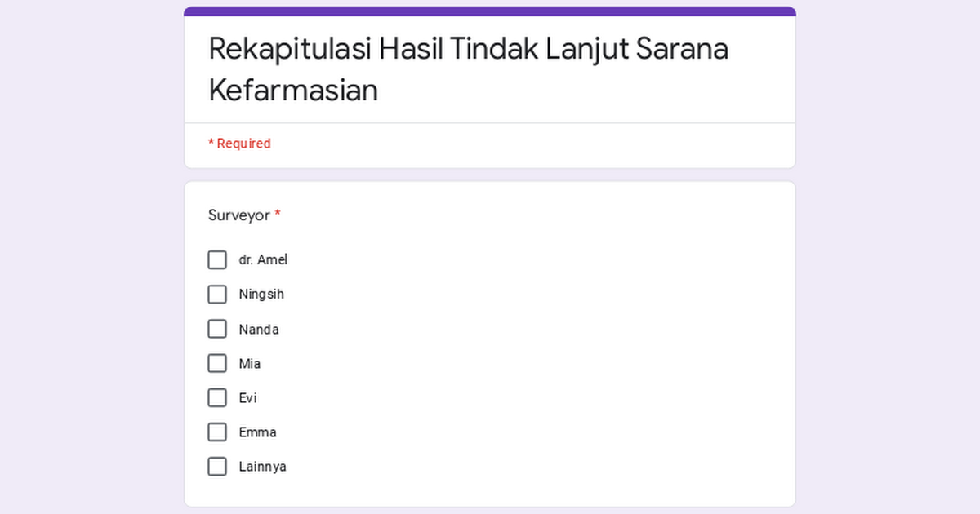Tick the Lainnya checkbox
Viewport: 980px width, 514px height.
pyautogui.click(x=216, y=466)
